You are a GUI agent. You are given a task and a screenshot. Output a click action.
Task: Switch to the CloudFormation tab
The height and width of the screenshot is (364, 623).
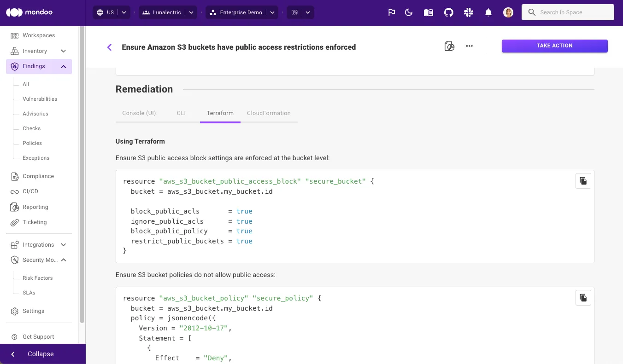point(269,113)
